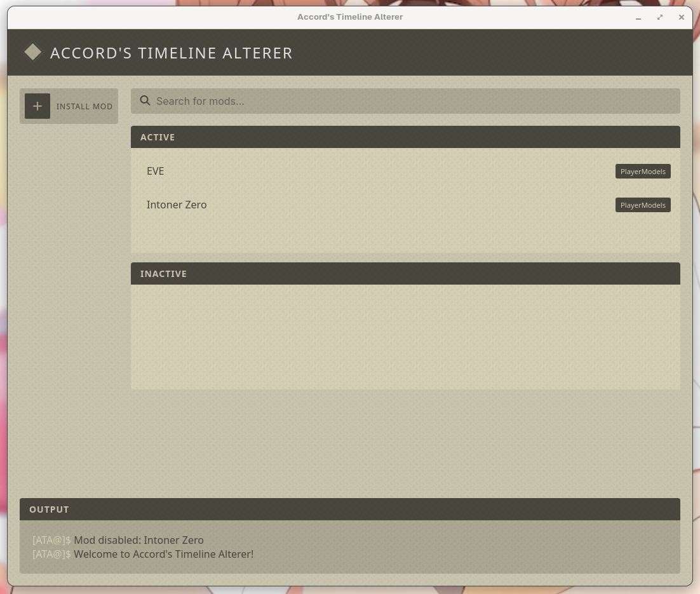The width and height of the screenshot is (700, 594).
Task: Click the ACTIVE section header
Action: click(405, 137)
